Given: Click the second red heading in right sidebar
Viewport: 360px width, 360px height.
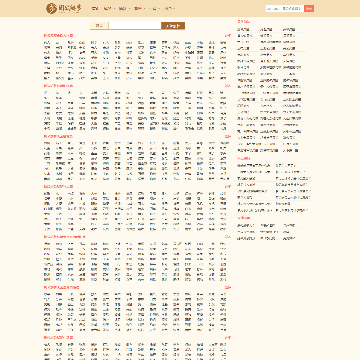Looking at the screenshot, I should pyautogui.click(x=243, y=159).
